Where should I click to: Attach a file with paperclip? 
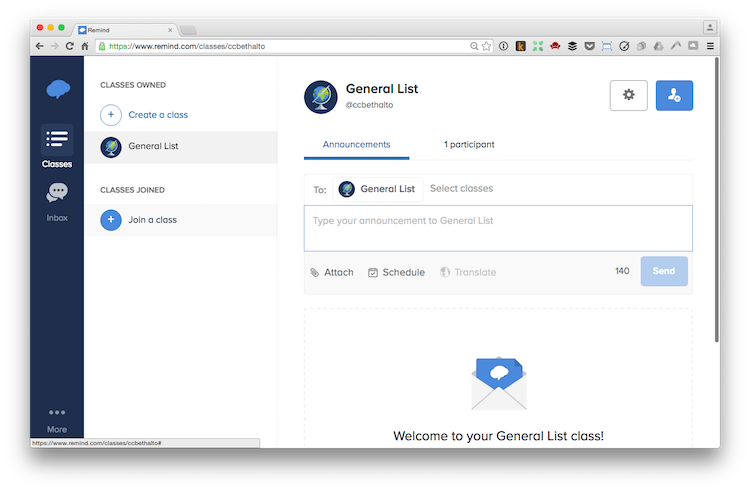coord(332,273)
